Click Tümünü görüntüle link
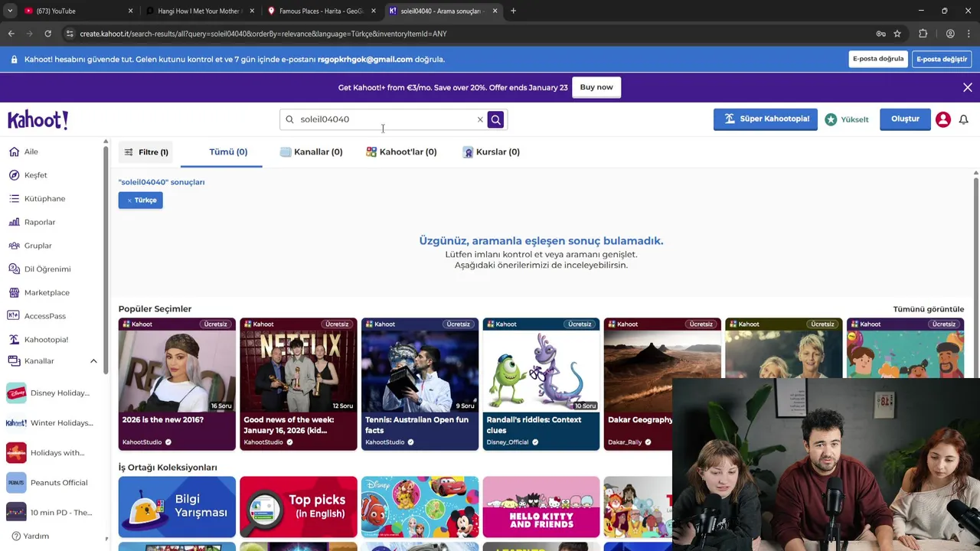This screenshot has height=551, width=980. tap(928, 309)
